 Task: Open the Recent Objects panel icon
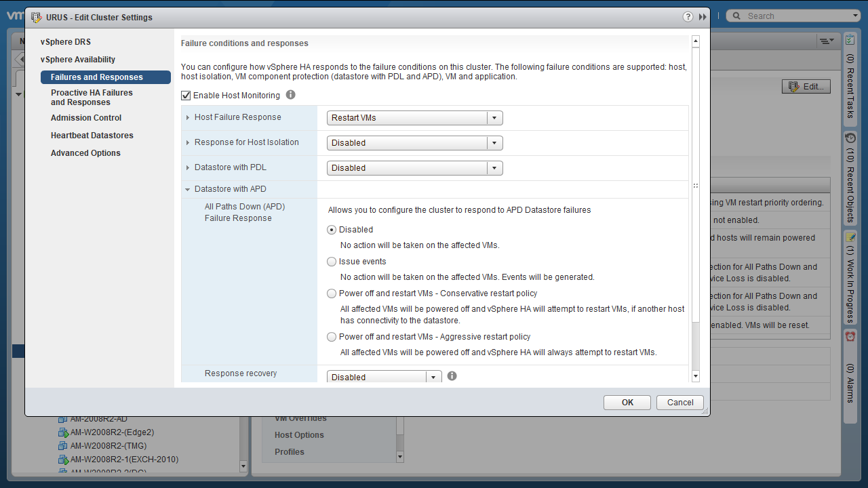pos(850,138)
